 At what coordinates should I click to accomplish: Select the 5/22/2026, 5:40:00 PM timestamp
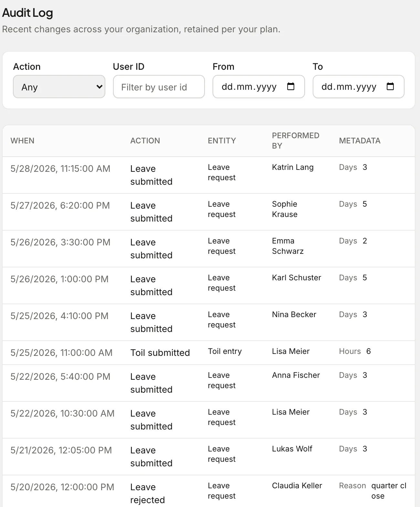[60, 377]
